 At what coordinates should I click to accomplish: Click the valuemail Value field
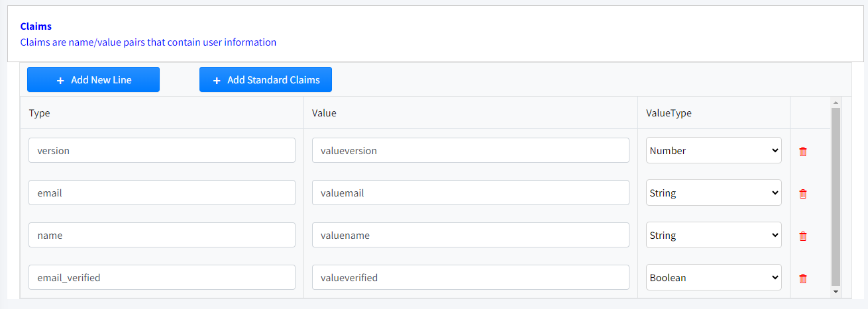(x=470, y=193)
